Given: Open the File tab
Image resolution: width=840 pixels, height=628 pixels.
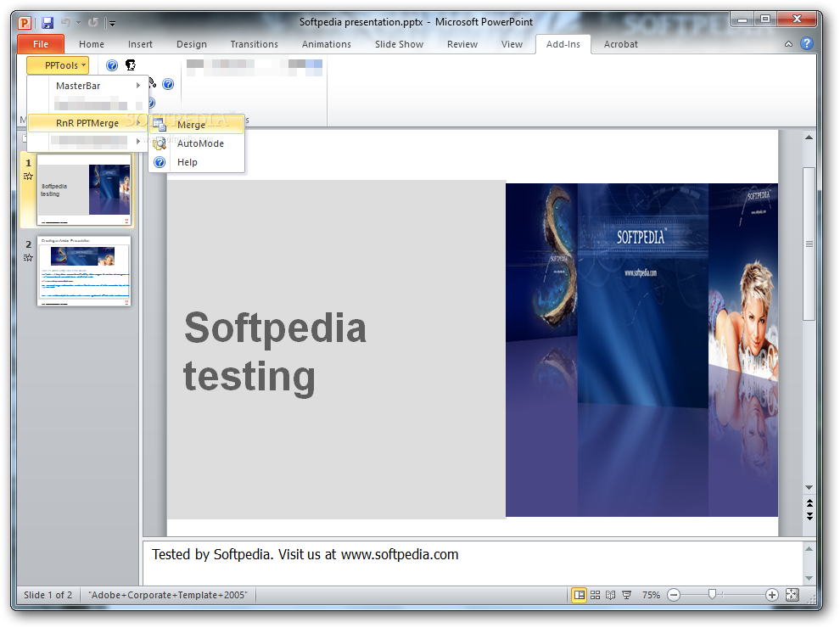Looking at the screenshot, I should click(x=41, y=44).
